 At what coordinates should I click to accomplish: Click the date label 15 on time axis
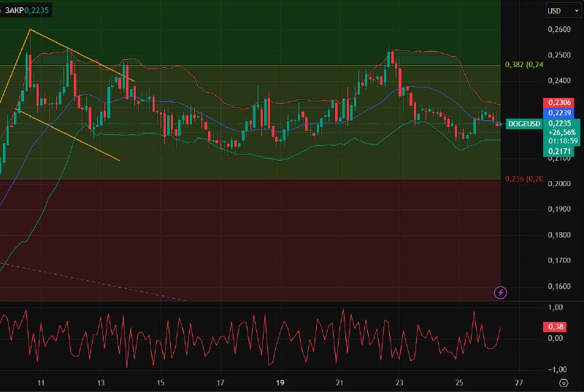click(161, 383)
